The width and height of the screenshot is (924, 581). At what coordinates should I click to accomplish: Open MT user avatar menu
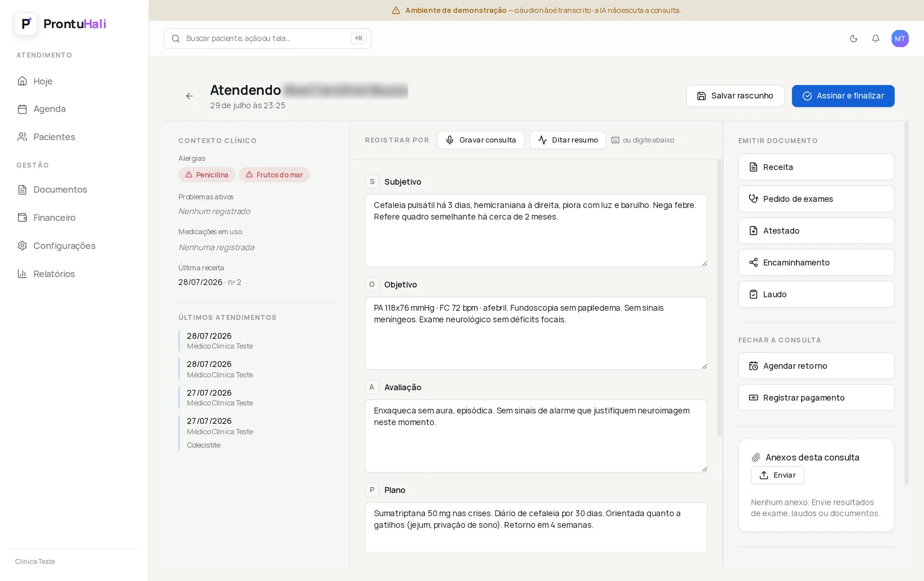(x=900, y=39)
